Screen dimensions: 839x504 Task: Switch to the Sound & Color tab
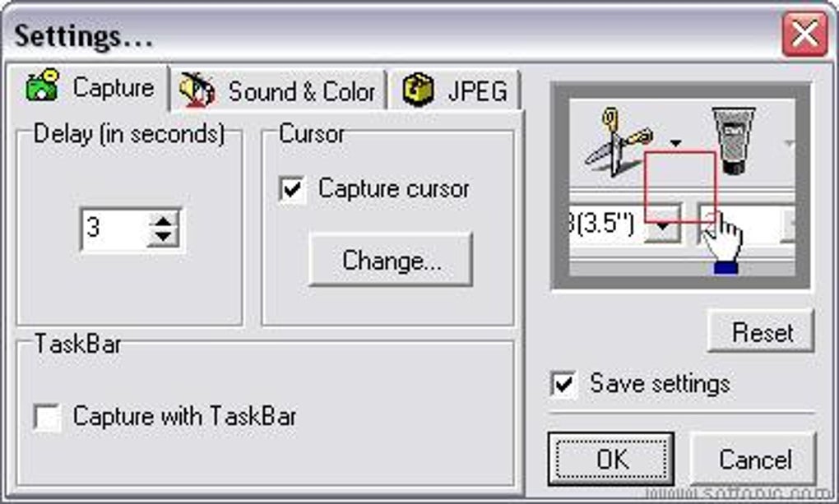click(301, 91)
